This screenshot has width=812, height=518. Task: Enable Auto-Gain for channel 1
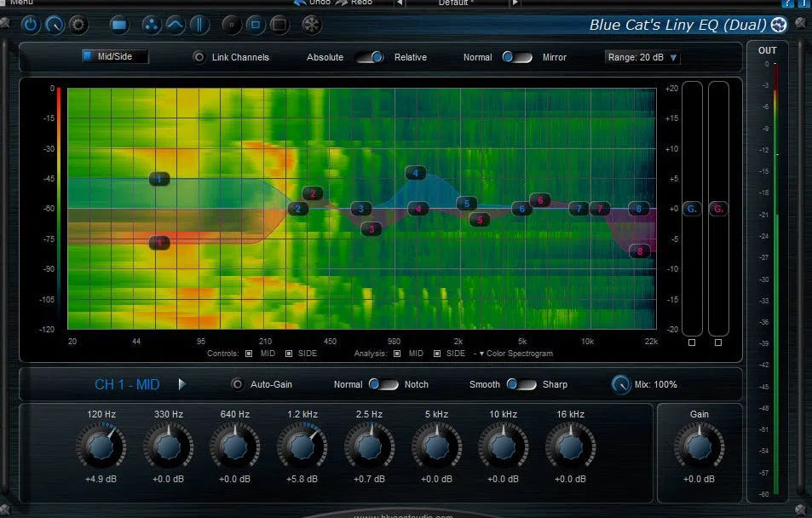pos(238,384)
